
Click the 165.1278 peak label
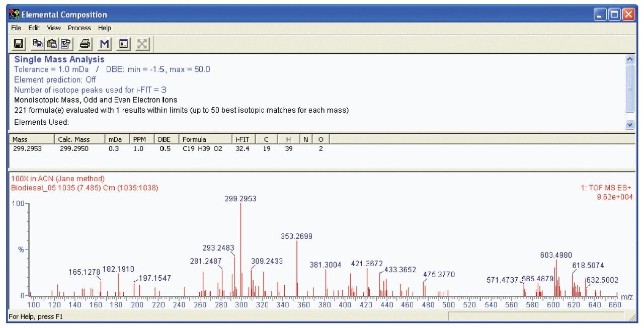(x=85, y=272)
